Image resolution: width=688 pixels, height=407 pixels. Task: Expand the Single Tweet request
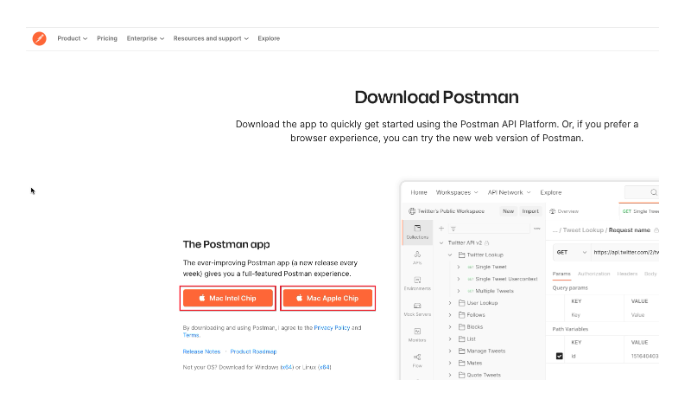pyautogui.click(x=459, y=267)
